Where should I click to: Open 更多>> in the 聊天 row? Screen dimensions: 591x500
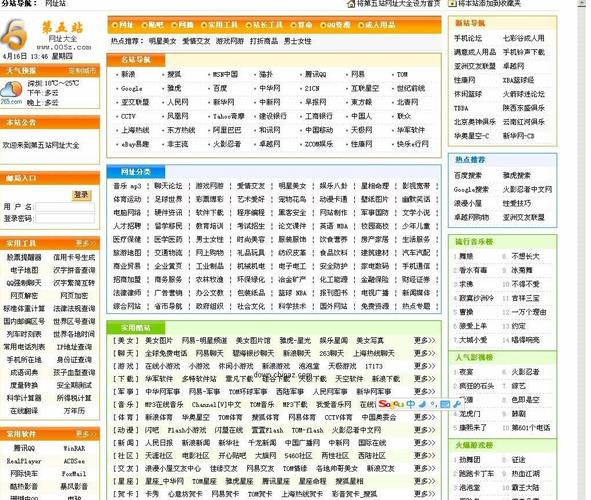[x=424, y=353]
